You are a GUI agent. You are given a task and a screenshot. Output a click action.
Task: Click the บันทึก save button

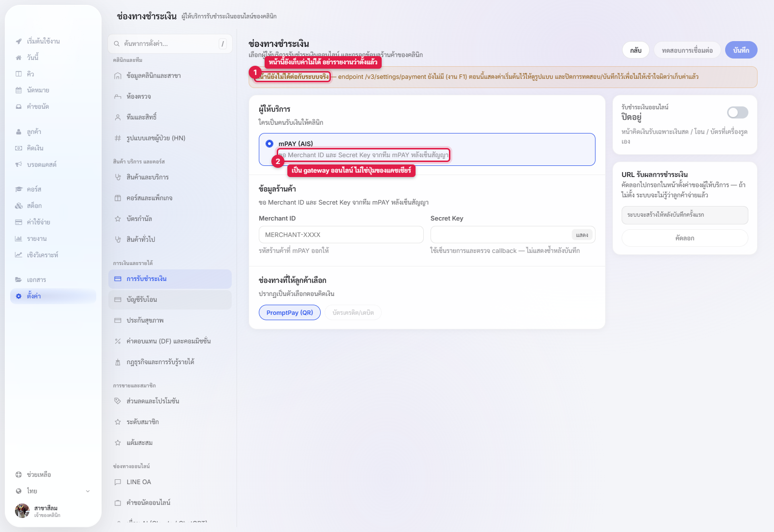point(741,50)
